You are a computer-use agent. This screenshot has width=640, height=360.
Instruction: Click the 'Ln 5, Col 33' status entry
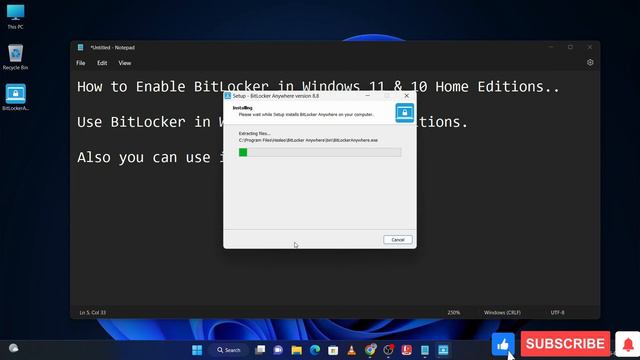click(93, 312)
